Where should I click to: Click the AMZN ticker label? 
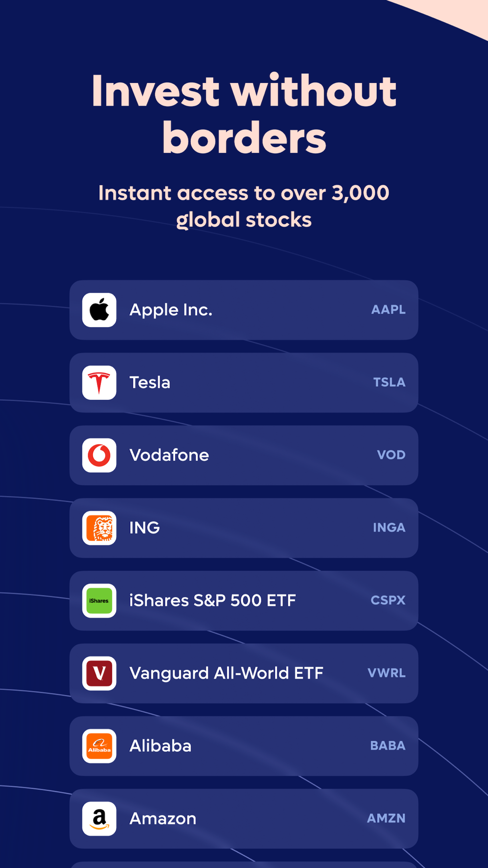pyautogui.click(x=386, y=819)
